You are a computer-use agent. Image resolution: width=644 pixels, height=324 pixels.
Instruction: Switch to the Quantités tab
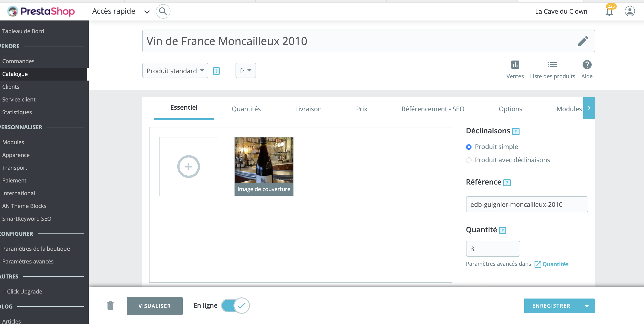coord(246,109)
